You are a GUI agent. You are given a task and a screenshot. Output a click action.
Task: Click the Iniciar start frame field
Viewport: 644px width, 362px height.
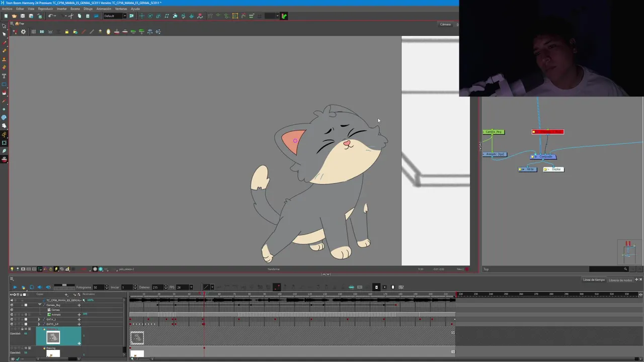click(127, 287)
